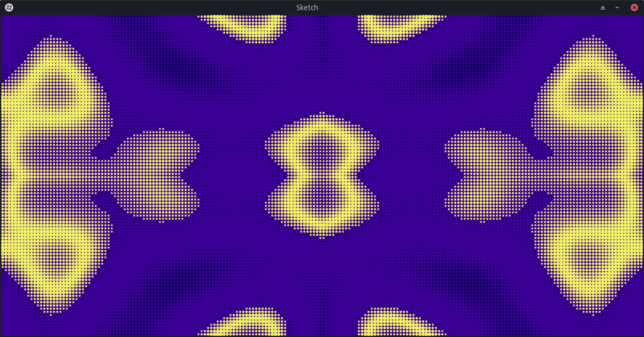Click the right-center heart-shaped yellow lobe

[488, 175]
